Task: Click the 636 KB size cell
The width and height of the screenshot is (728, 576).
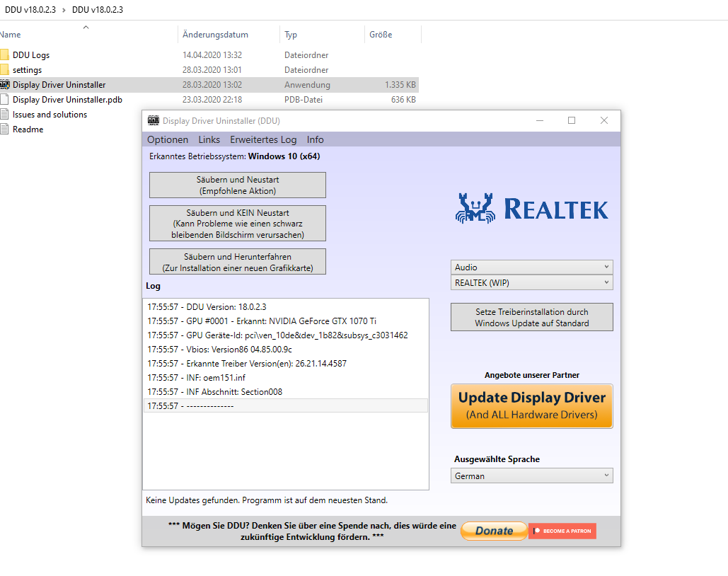Action: 403,99
